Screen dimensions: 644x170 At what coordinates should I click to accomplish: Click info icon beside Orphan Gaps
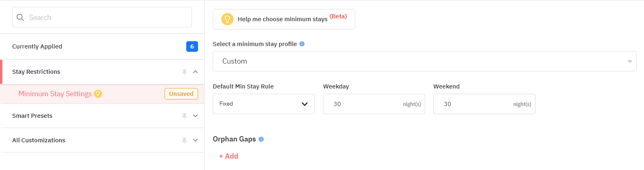tap(261, 139)
